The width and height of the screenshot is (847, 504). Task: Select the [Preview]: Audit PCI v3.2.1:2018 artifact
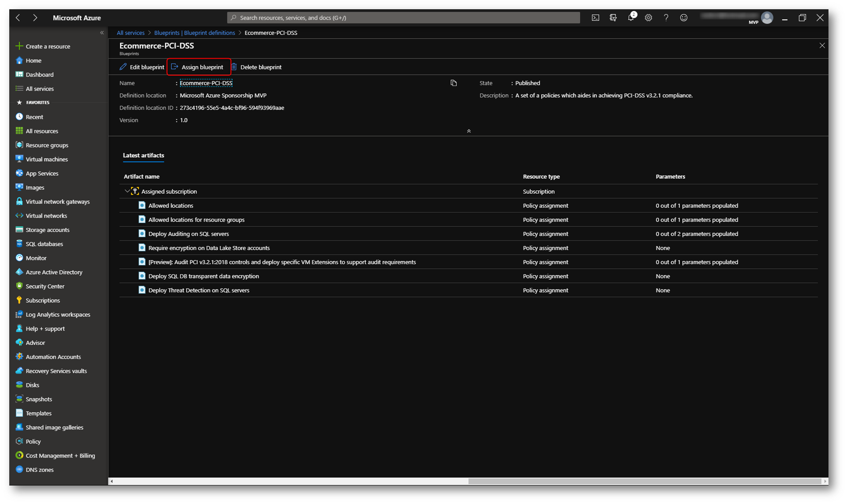pos(282,262)
